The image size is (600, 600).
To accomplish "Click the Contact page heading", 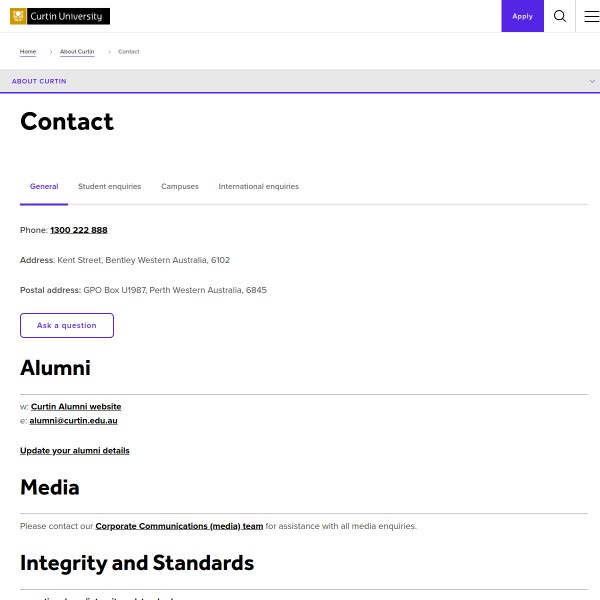I will 67,122.
